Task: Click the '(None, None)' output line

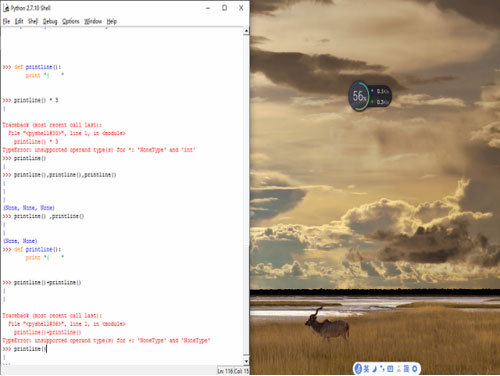Action: tap(20, 241)
